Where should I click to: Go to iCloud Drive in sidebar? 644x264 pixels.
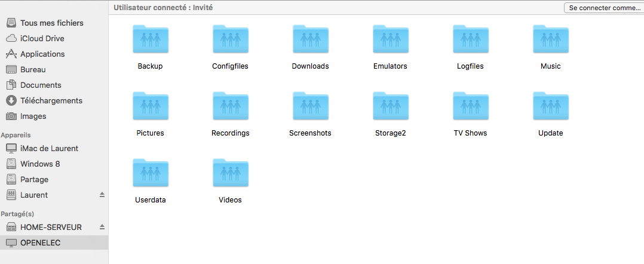(42, 39)
